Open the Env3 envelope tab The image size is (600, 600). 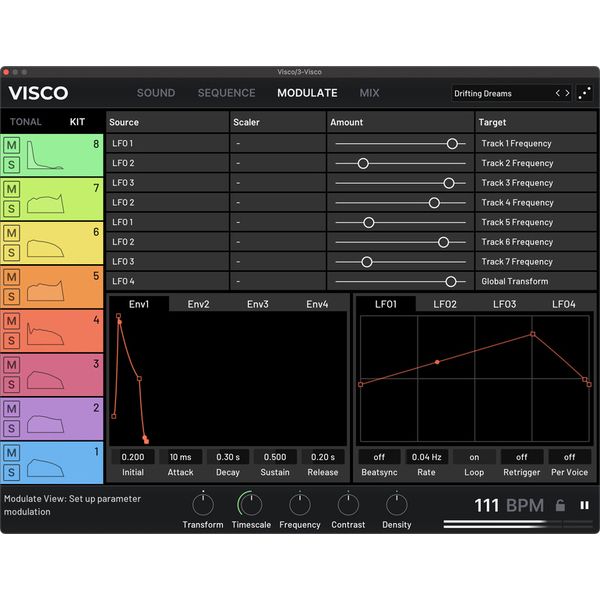point(258,304)
